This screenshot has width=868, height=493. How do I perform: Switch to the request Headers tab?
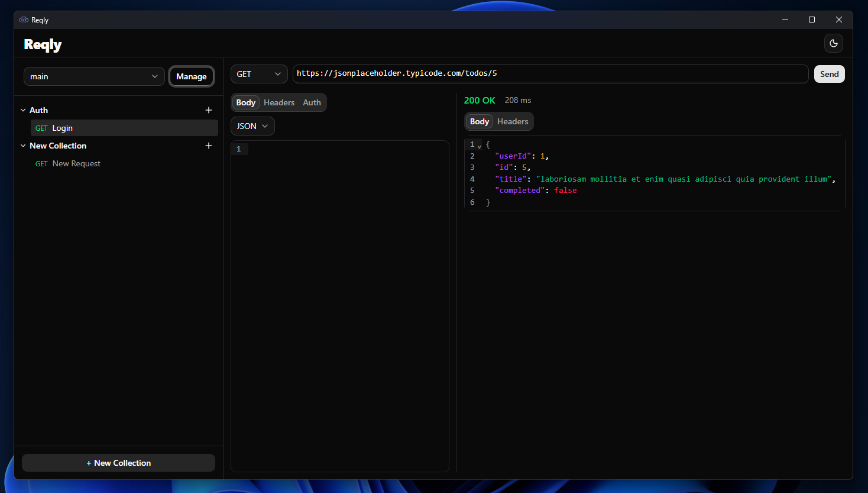point(279,102)
